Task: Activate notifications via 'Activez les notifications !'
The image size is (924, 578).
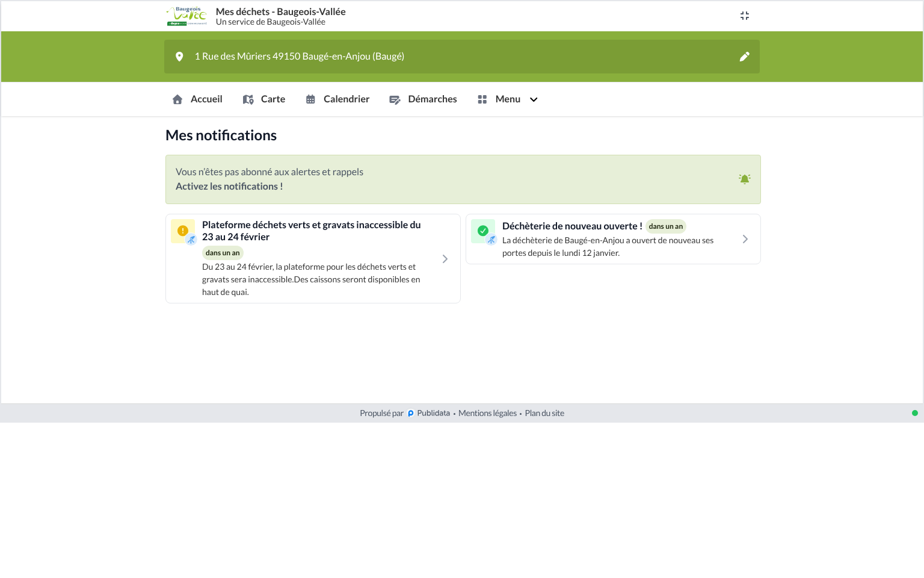Action: coord(229,187)
